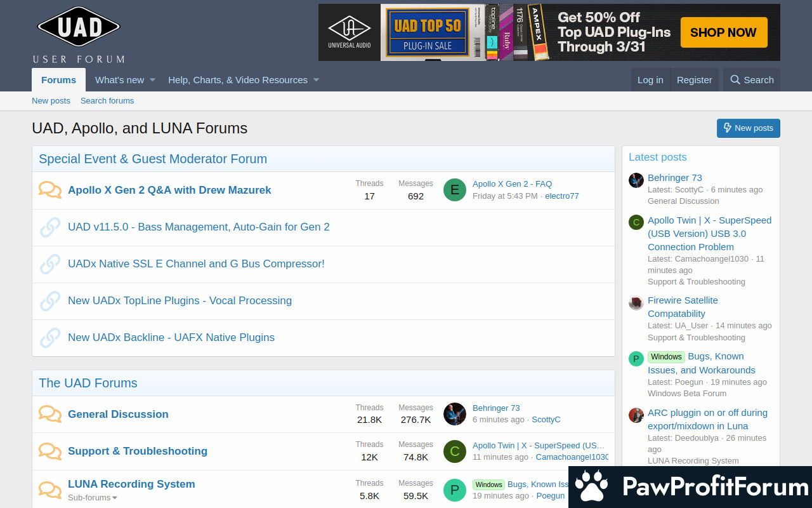Open Apollo X Gen 2 - FAQ latest thread
The image size is (812, 508).
coord(512,184)
